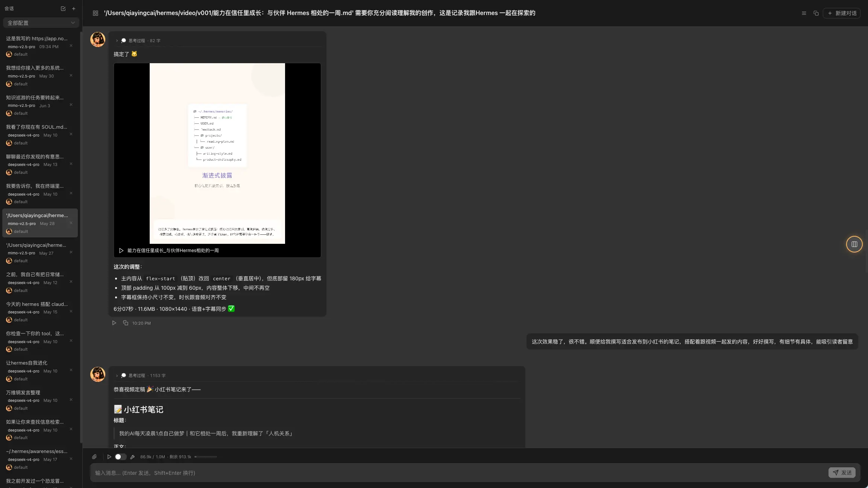868x488 pixels.
Task: Delete conversation ~/.hermes/awareness/ess...
Action: tap(71, 459)
